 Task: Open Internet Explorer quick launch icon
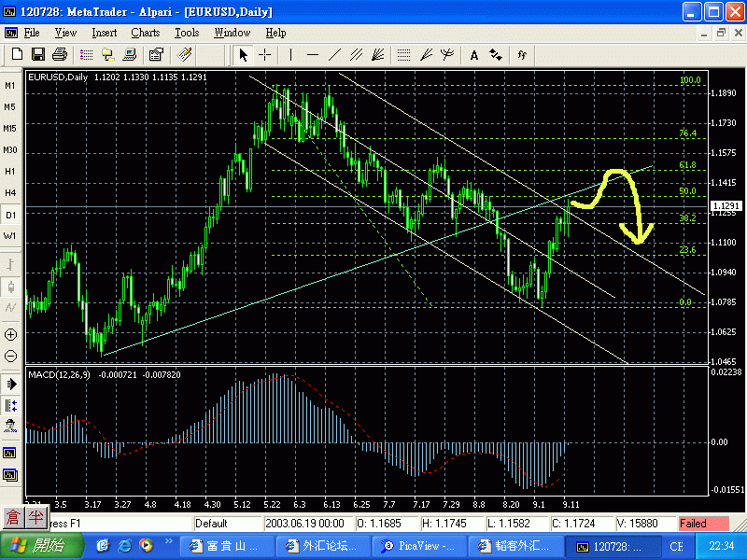(x=124, y=546)
